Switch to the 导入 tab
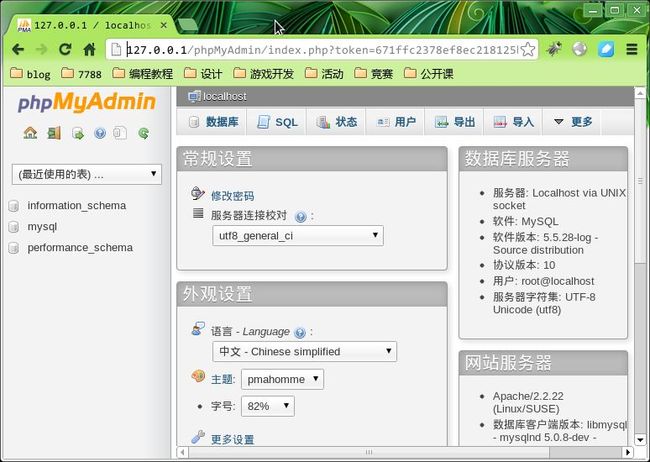Viewport: 650px width, 462px height. tap(513, 122)
